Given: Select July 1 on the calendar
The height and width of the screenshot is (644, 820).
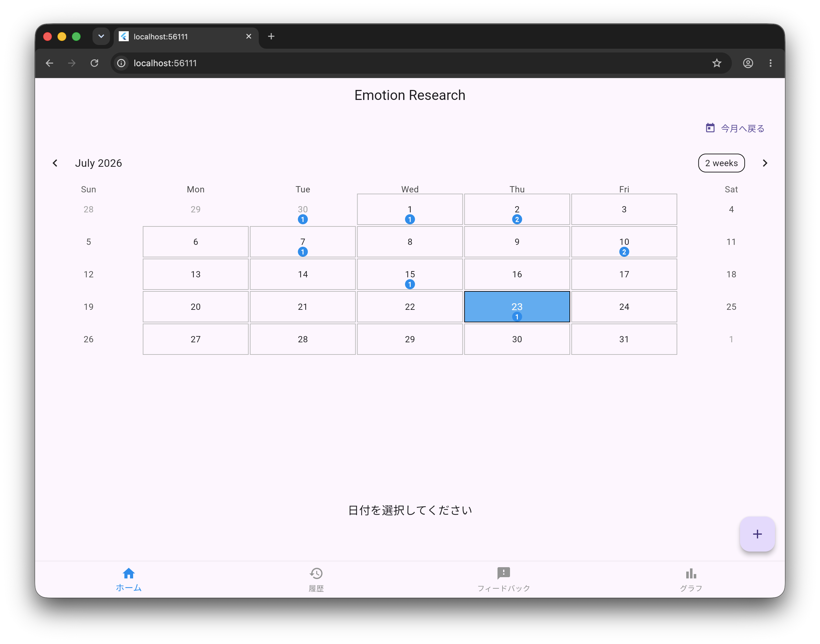Looking at the screenshot, I should pyautogui.click(x=410, y=209).
